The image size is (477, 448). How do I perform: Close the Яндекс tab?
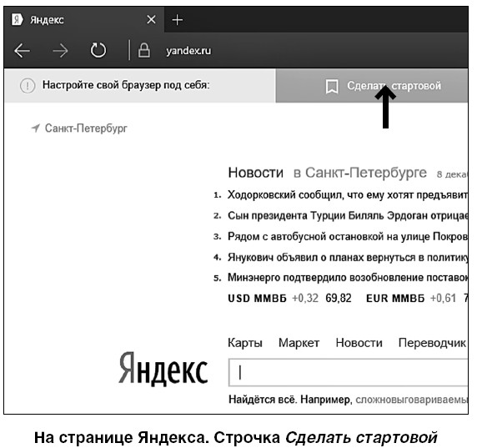coord(151,20)
